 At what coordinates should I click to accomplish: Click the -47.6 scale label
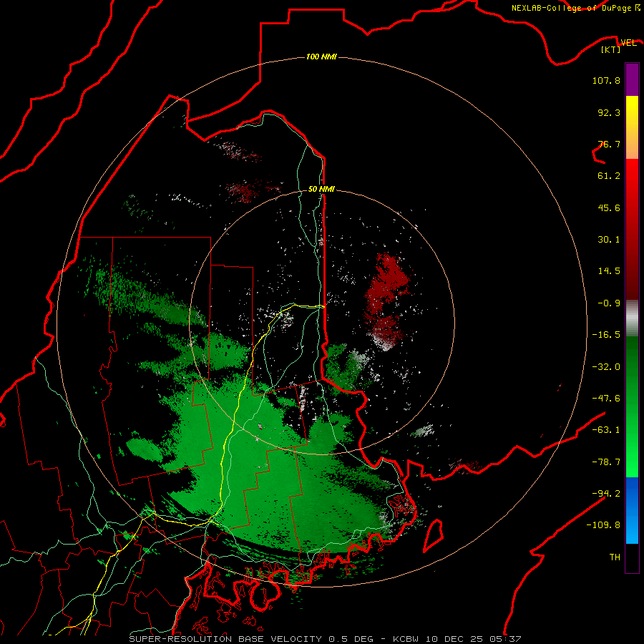click(606, 399)
